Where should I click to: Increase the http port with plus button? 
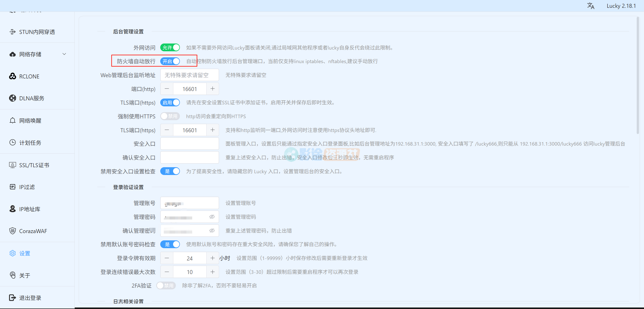pos(212,89)
